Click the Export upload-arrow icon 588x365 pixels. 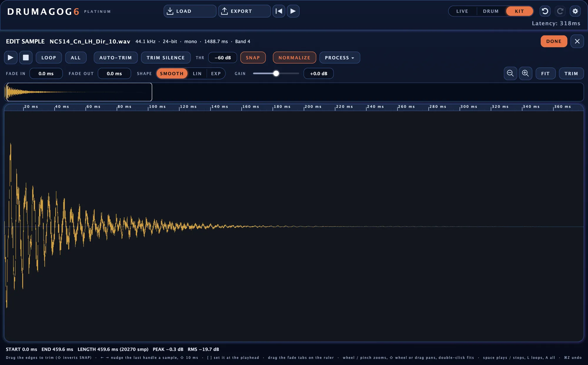[224, 11]
